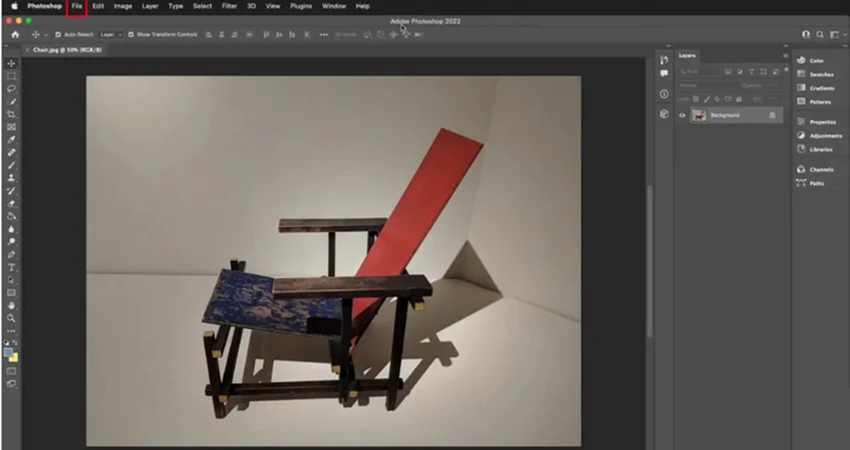
Task: Open the Search magnifier icon at top right
Action: point(820,35)
